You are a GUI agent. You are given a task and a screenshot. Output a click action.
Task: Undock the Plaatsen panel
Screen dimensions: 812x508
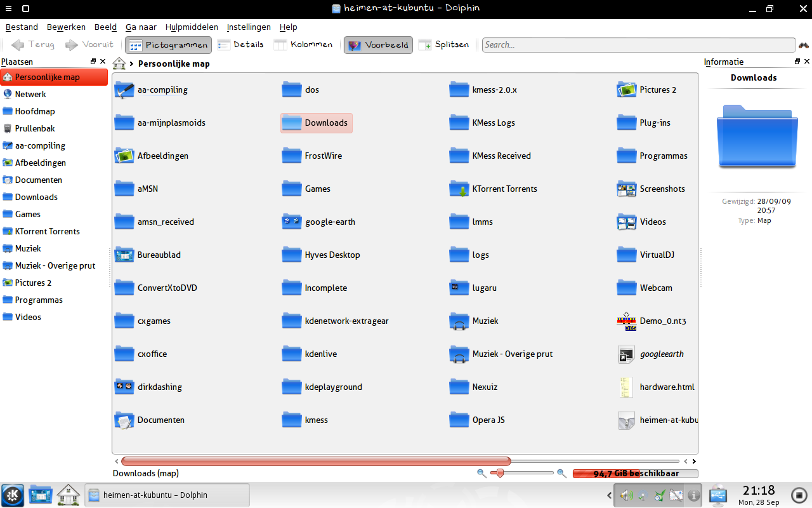(x=93, y=62)
